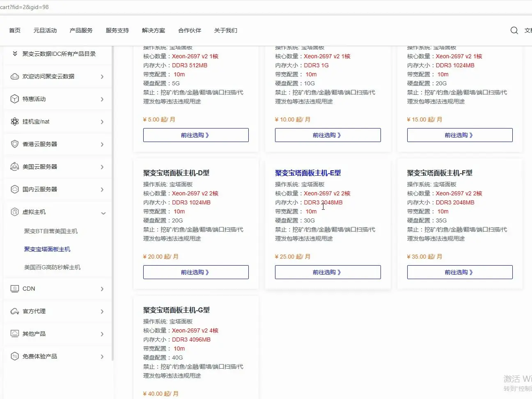Open the 聚变宝塔面板主机-E型 title link
Image resolution: width=532 pixels, height=399 pixels.
click(308, 173)
